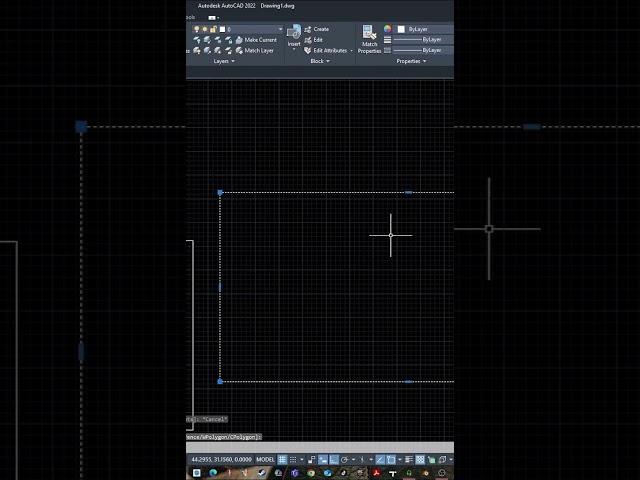Click the Edit Attributes icon

[x=308, y=51]
